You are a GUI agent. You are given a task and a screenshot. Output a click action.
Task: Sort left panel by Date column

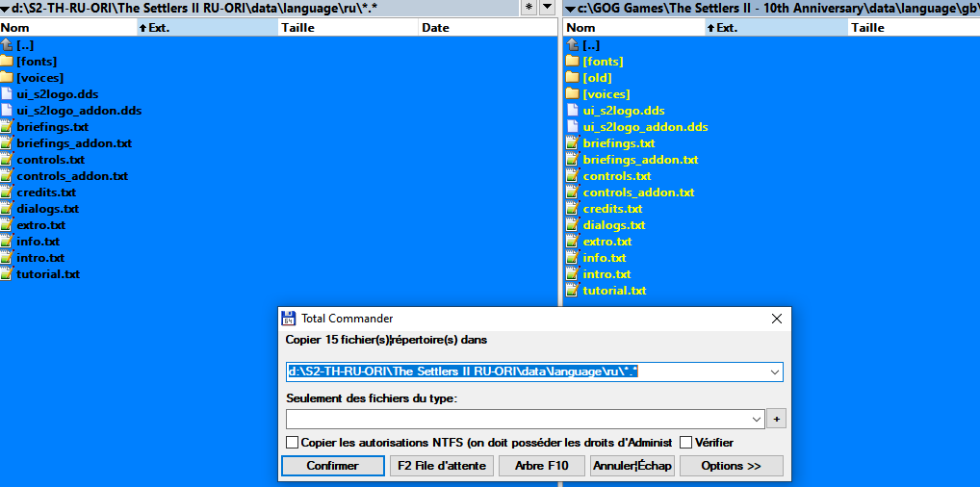click(x=487, y=28)
